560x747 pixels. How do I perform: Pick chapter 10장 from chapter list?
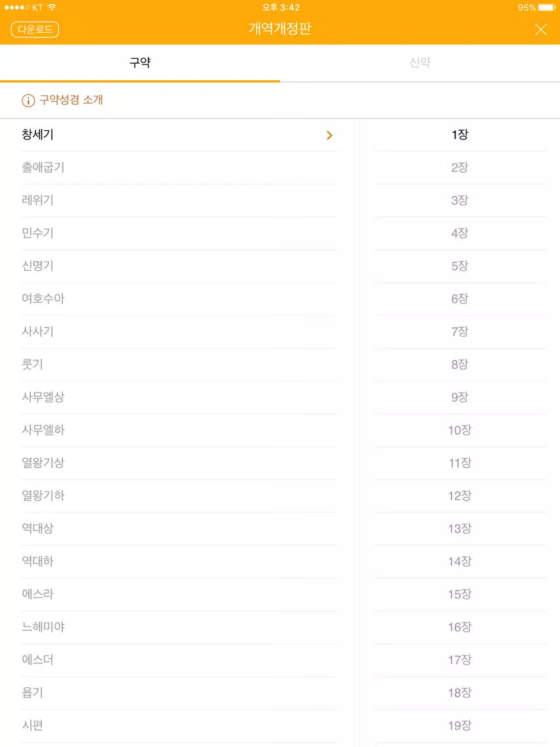[x=460, y=430]
